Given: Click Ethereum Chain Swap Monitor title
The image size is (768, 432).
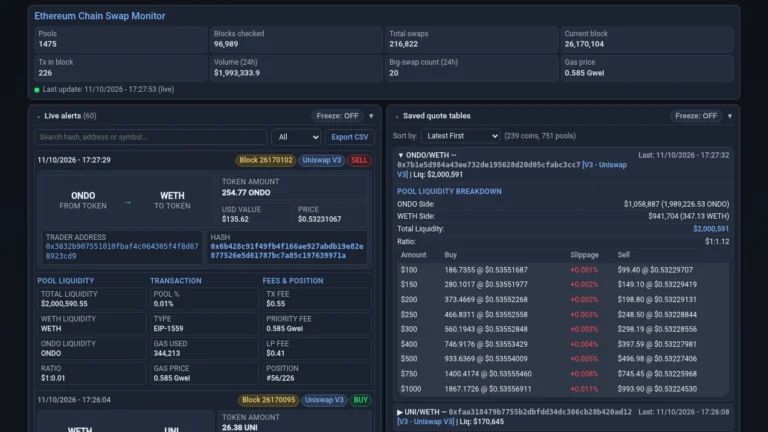Looking at the screenshot, I should 100,16.
